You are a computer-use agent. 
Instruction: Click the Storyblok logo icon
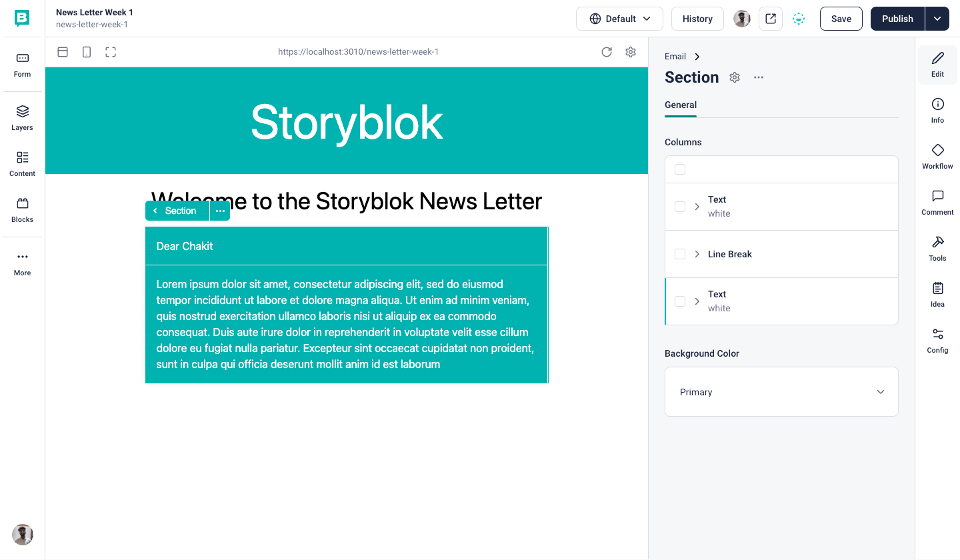coord(22,19)
